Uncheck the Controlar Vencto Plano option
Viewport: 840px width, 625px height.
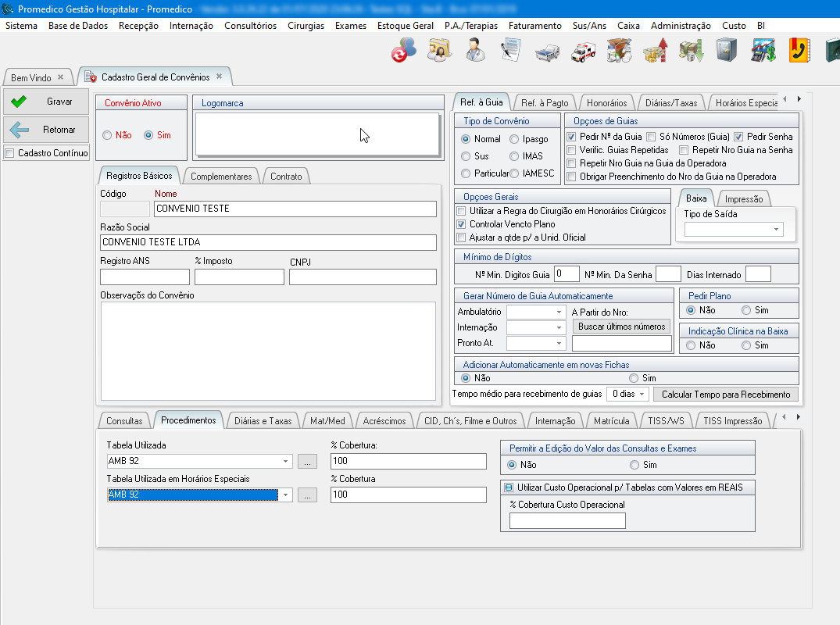462,224
